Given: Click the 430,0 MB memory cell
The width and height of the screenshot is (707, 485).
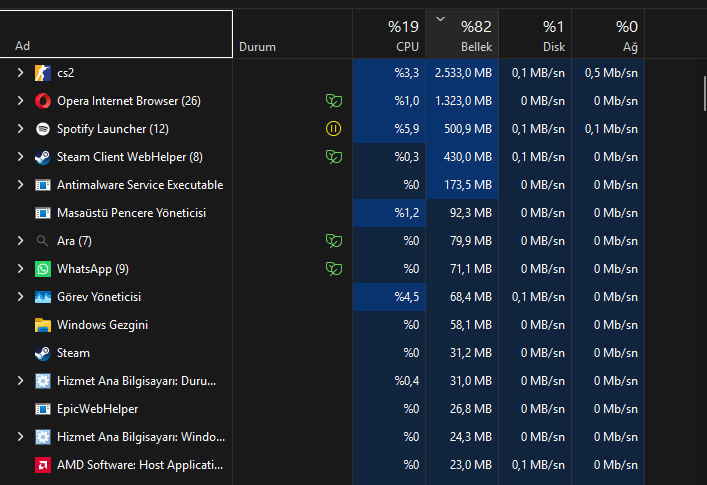Looking at the screenshot, I should pyautogui.click(x=462, y=157).
